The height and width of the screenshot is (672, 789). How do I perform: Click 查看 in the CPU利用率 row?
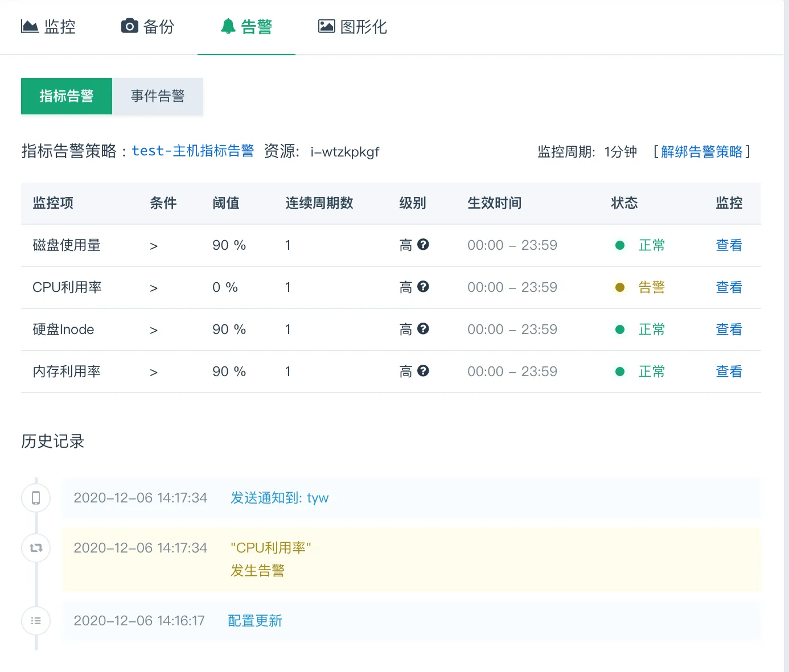point(729,287)
